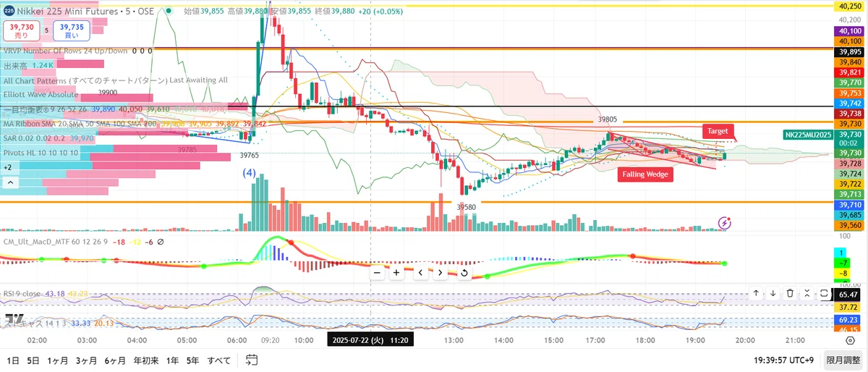
Task: Select the 6ヶ月 time range
Action: (115, 360)
